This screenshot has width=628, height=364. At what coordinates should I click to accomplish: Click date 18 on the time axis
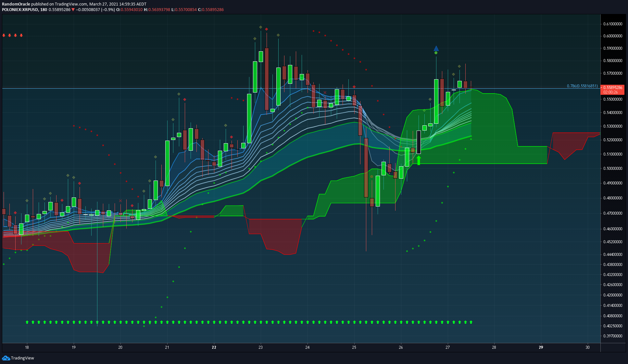tap(27, 347)
